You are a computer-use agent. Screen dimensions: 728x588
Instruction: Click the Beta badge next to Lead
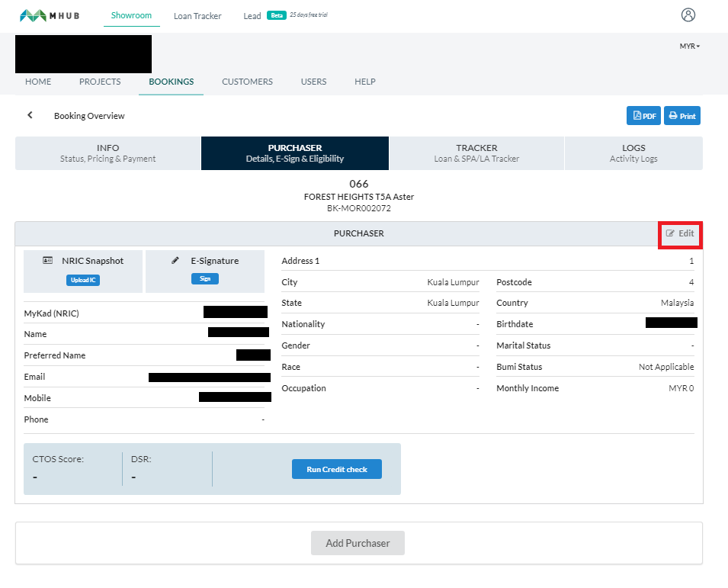click(x=276, y=15)
